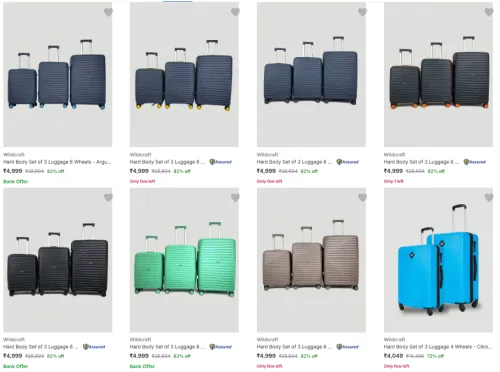The height and width of the screenshot is (372, 500).
Task: Click Assured badge on yellow-wheeled luggage listing
Action: [x=220, y=162]
